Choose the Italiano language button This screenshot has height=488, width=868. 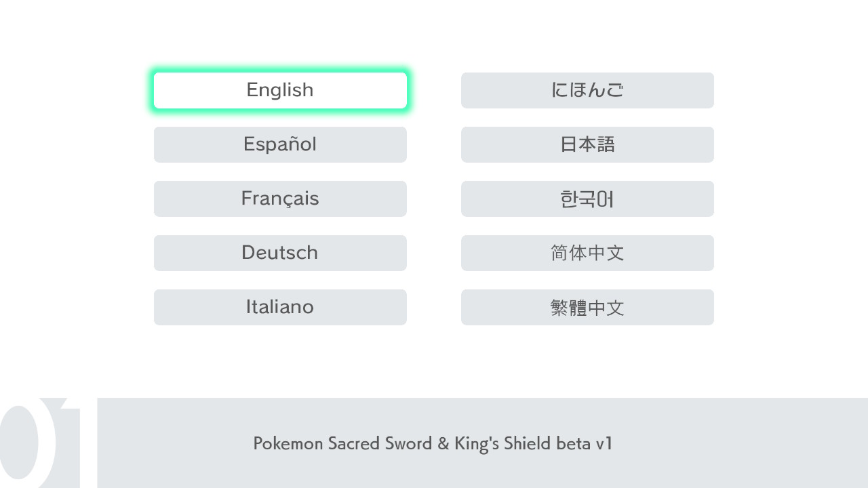[x=280, y=307]
